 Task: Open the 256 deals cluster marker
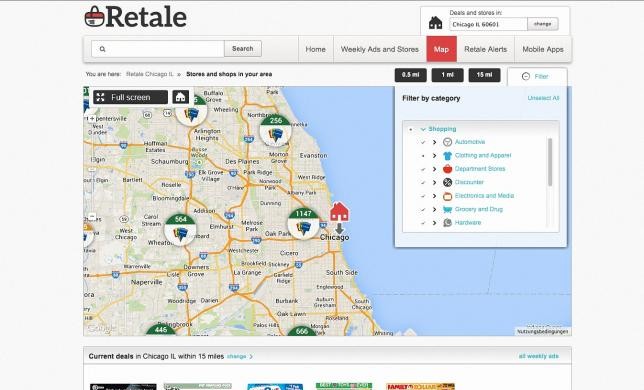[276, 131]
